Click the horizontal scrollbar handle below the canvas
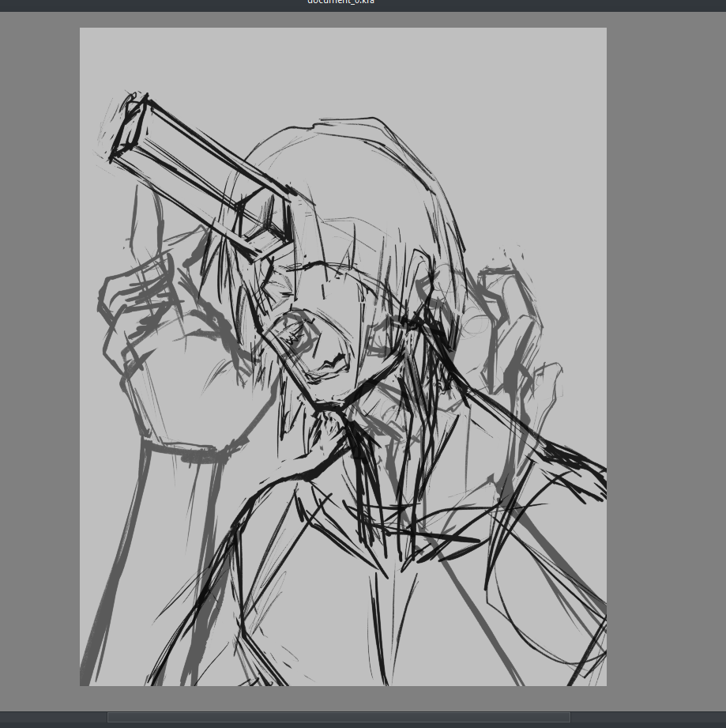This screenshot has height=728, width=726. point(339,717)
